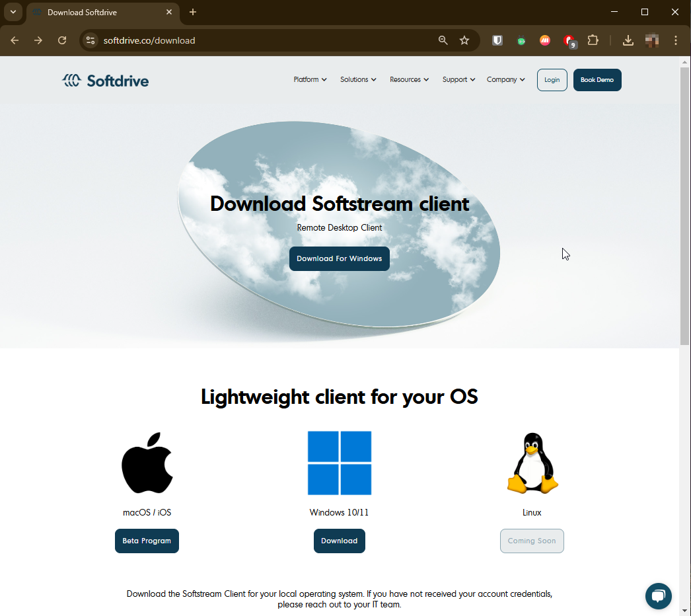The height and width of the screenshot is (616, 691).
Task: Click the scrollbar up arrow
Action: (x=684, y=62)
